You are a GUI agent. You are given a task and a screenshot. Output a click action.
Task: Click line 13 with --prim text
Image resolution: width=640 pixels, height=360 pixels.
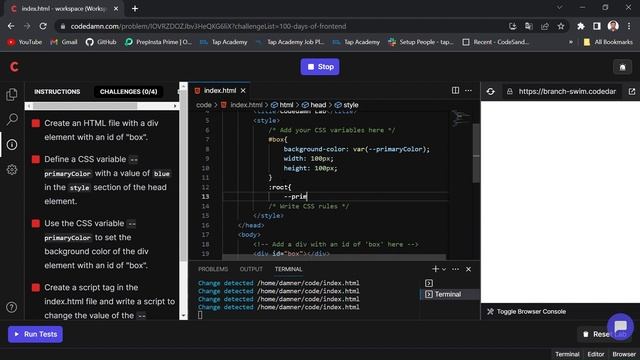pyautogui.click(x=296, y=196)
